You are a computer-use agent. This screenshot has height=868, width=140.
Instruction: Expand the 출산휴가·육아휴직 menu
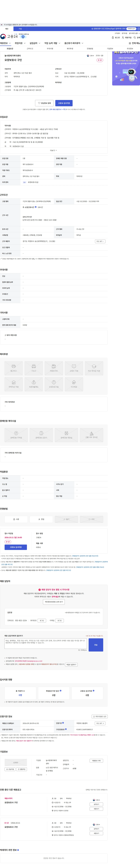[x=74, y=43]
